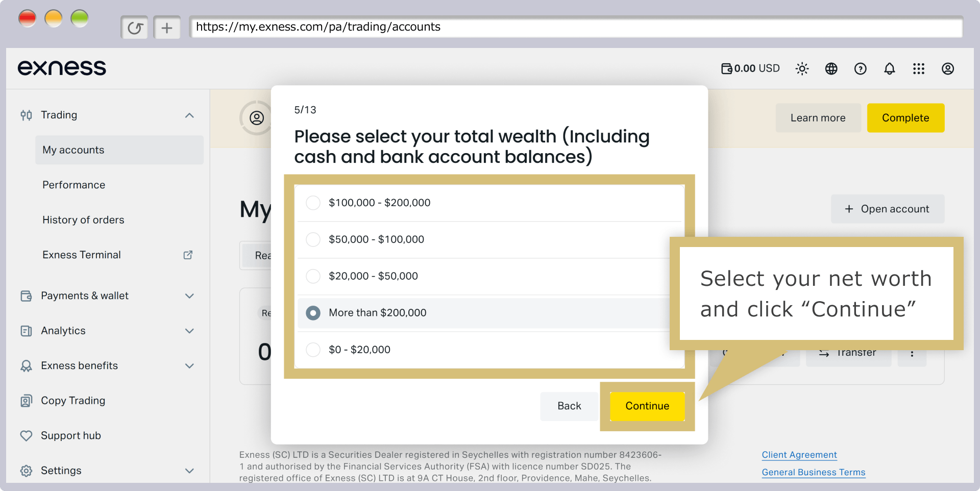Collapse the Trading section
Image resolution: width=980 pixels, height=491 pixels.
[x=189, y=115]
